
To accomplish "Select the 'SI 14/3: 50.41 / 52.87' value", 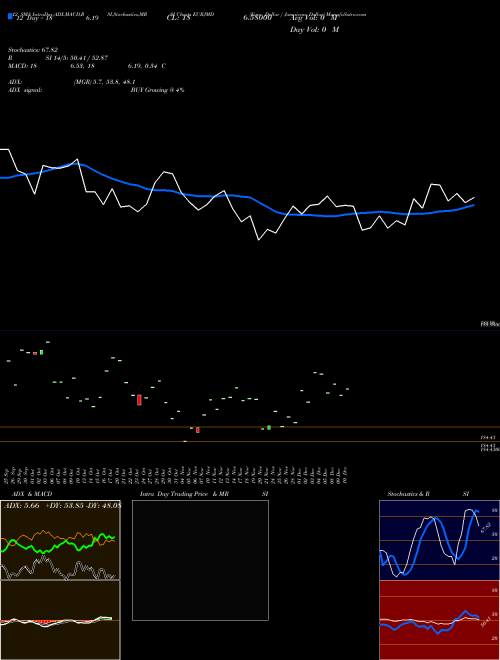I will [77, 58].
